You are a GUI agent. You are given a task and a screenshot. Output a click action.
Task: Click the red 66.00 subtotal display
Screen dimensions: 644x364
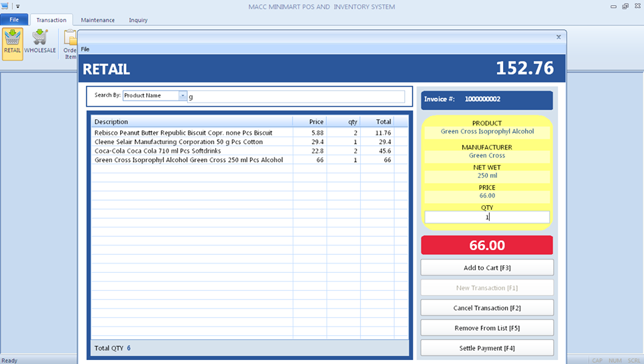pos(487,245)
